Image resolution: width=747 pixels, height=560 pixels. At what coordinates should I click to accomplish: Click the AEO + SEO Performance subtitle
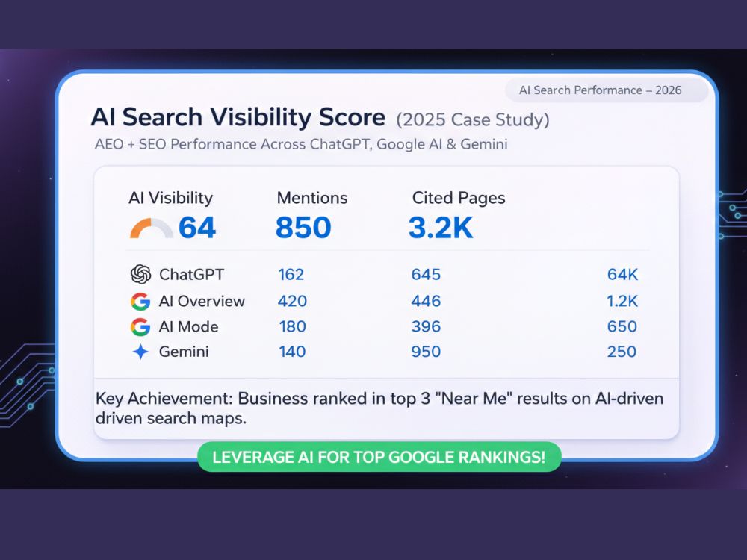301,144
